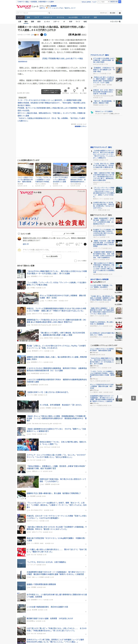
Task: Select the 科学 category
Action: 71,21
